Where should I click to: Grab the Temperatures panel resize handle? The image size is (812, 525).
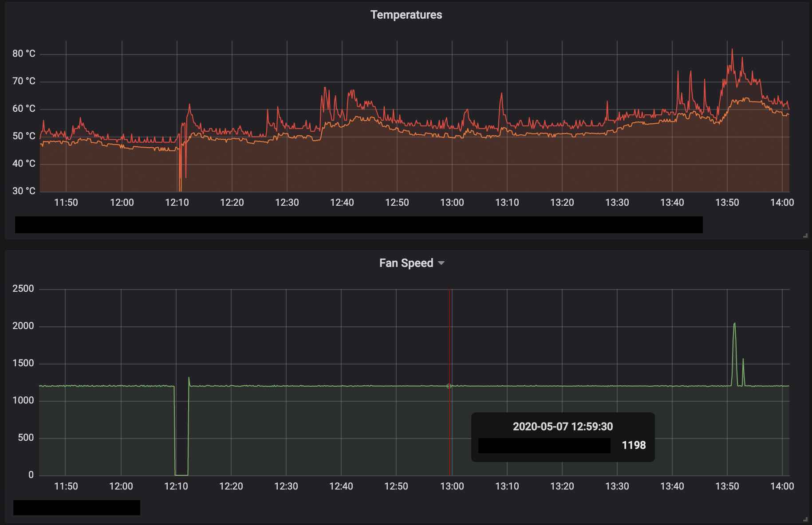tap(805, 236)
